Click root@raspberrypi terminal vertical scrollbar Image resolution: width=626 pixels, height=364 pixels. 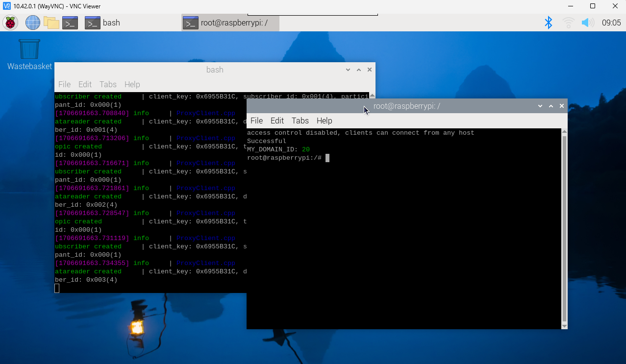pos(564,228)
